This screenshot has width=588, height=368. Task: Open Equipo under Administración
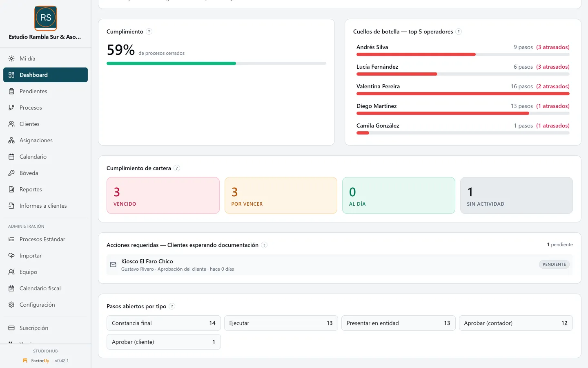45,272
